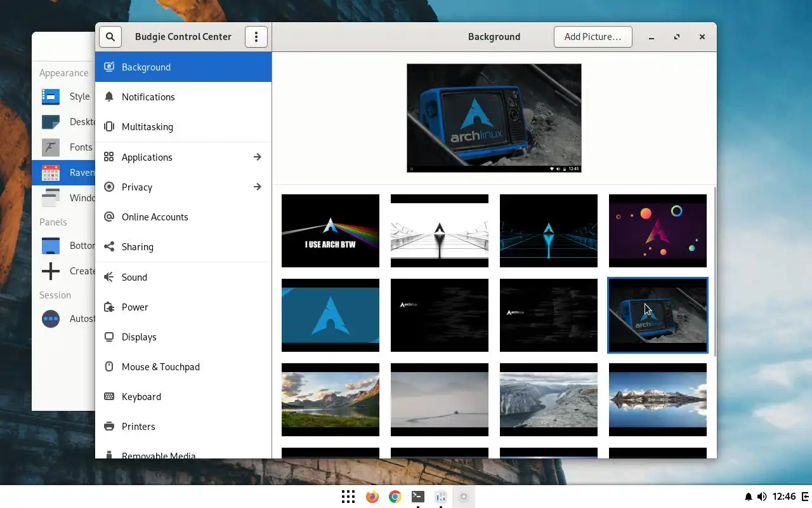The height and width of the screenshot is (508, 812).
Task: Open the Notifications settings page
Action: [183, 97]
